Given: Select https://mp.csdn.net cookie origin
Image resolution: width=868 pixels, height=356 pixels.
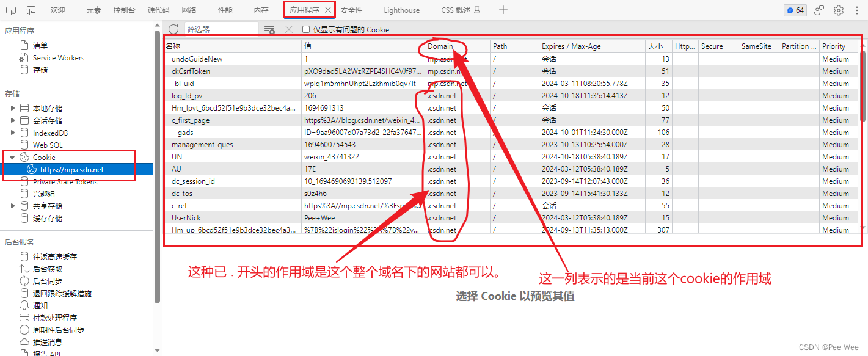Looking at the screenshot, I should tap(72, 170).
